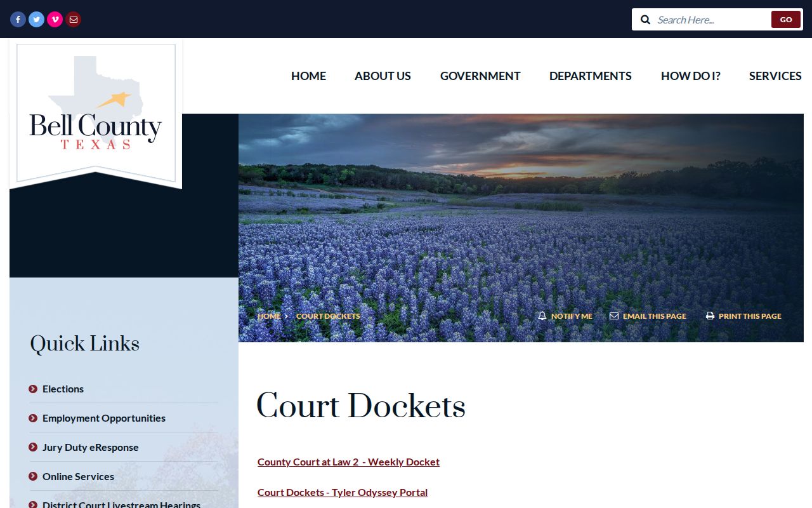Open County Court at Law 2 Weekly Docket
Viewport: 812px width, 508px height.
pos(348,462)
